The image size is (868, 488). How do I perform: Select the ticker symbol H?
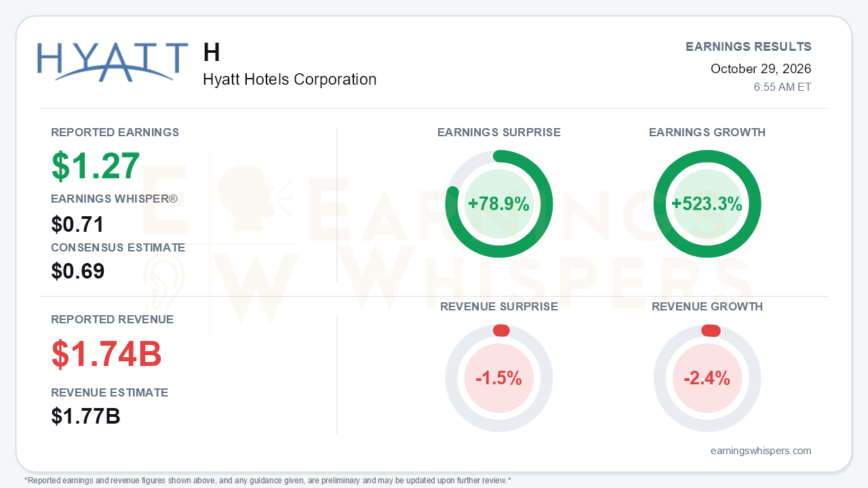(212, 53)
